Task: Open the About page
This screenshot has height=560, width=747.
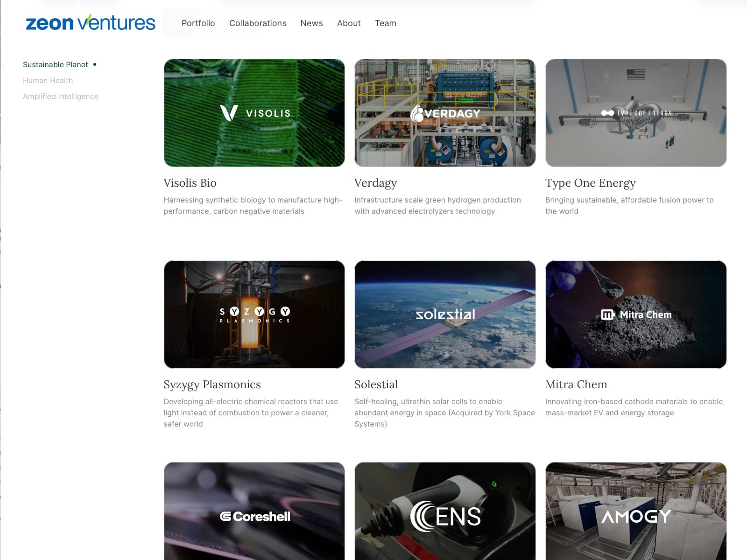Action: [349, 23]
